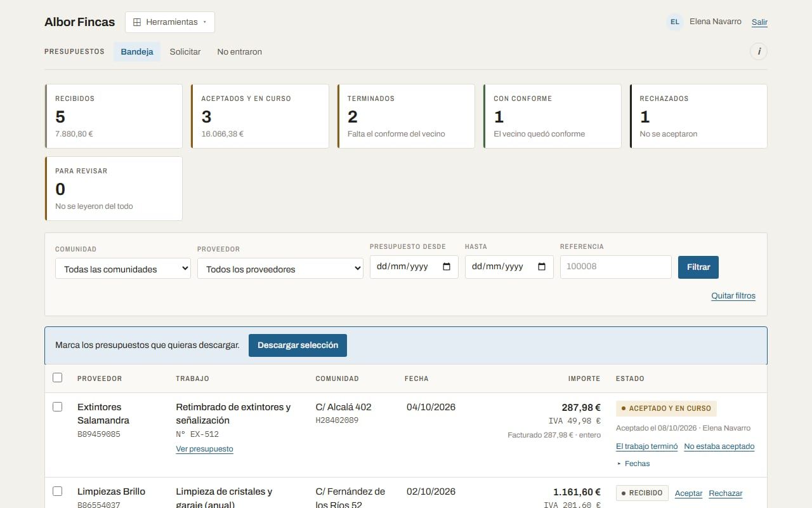Click El trabajo terminó link
Image resolution: width=812 pixels, height=508 pixels.
coord(647,446)
